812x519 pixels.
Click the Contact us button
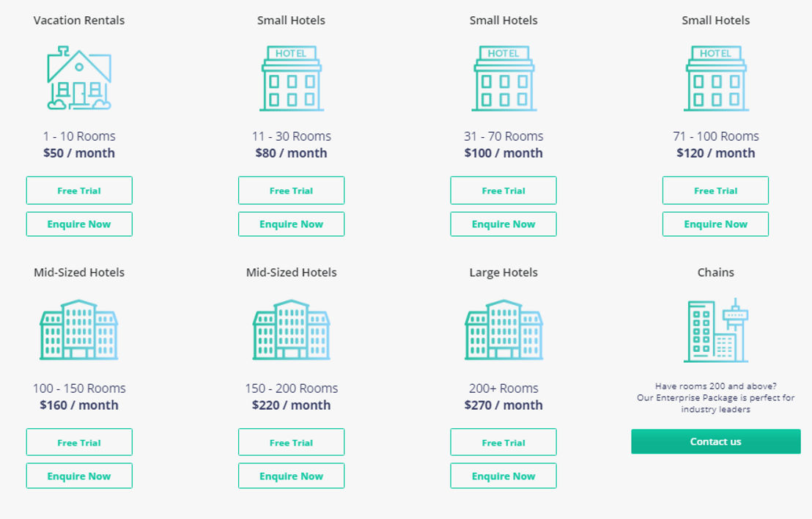tap(716, 441)
